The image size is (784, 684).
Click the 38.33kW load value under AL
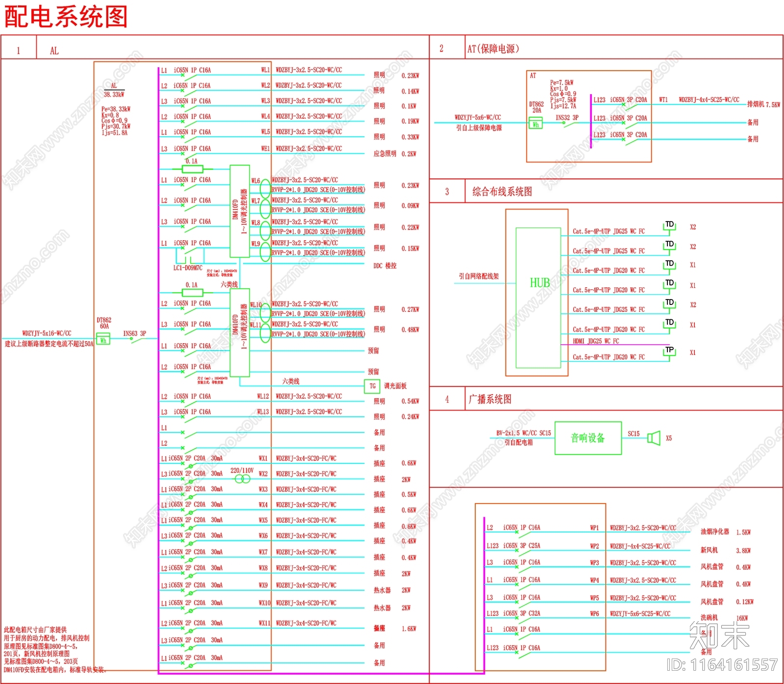click(x=114, y=95)
